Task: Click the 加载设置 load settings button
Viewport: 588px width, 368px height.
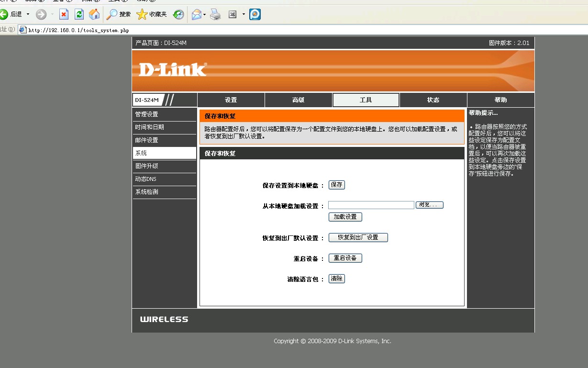Action: coord(345,217)
